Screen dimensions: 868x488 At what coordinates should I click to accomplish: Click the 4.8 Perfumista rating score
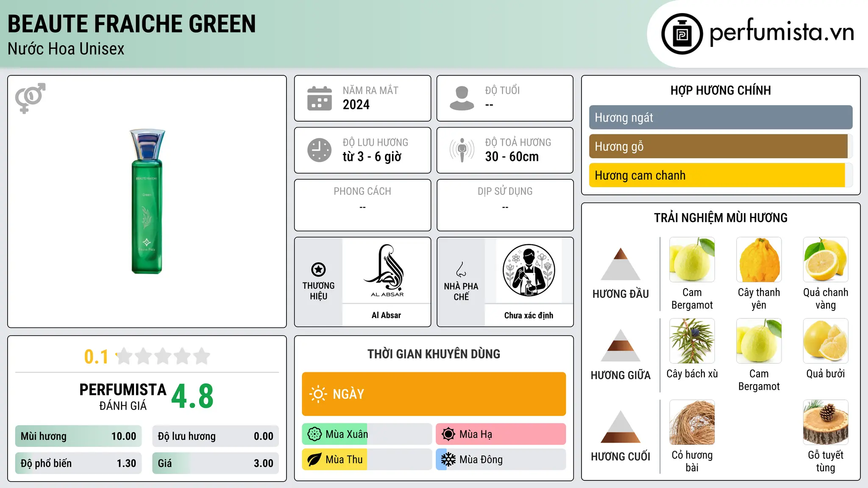pos(192,396)
